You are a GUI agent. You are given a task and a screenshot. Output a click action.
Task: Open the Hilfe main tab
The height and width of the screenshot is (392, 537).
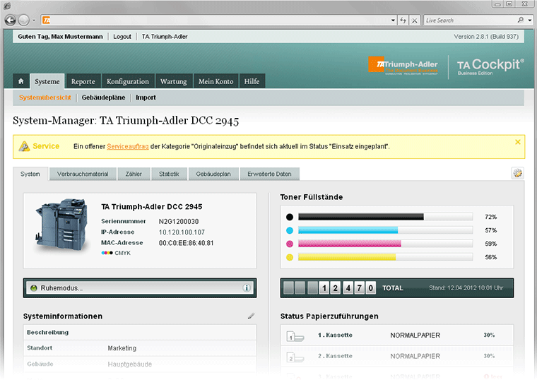point(252,81)
